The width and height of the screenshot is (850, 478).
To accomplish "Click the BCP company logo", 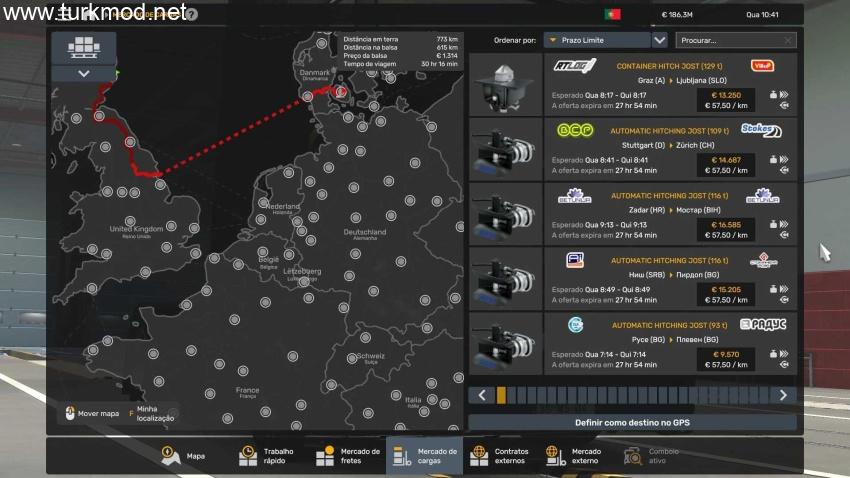I will click(x=575, y=131).
